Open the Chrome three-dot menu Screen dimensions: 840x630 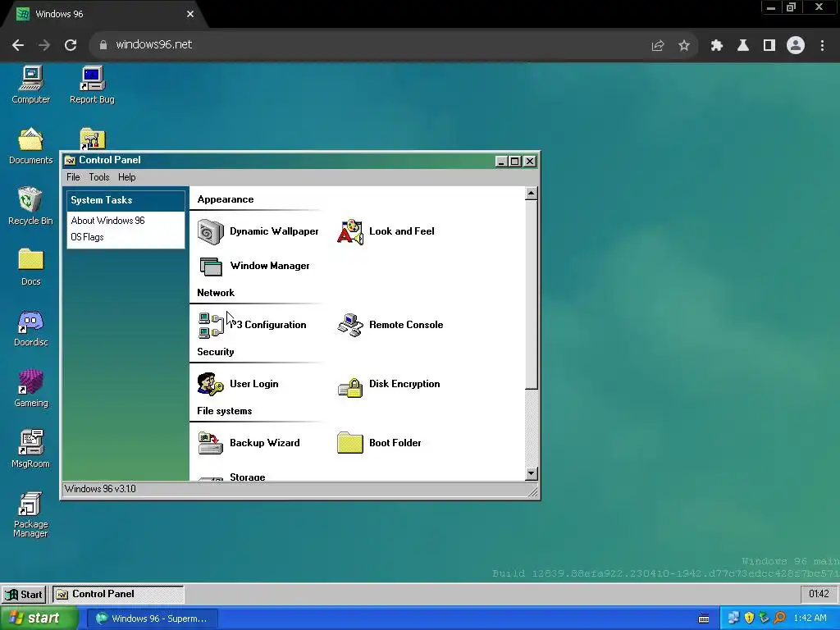coord(822,45)
